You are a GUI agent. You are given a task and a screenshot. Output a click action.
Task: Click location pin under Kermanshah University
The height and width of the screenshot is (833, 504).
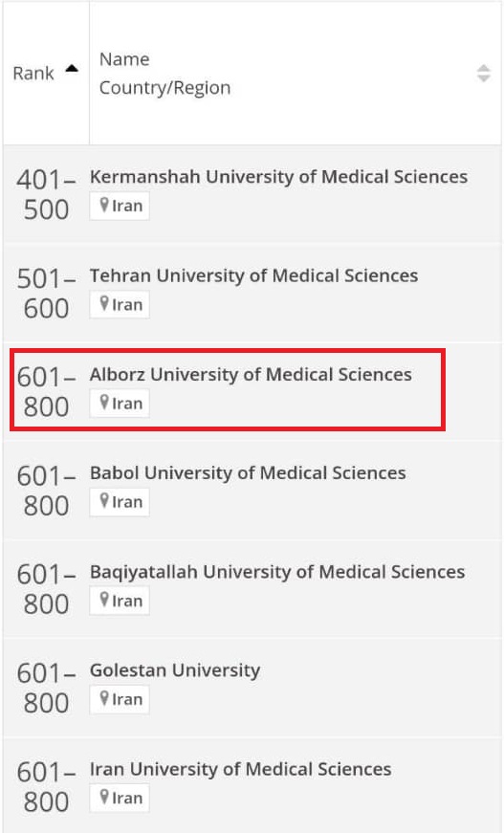pos(104,205)
